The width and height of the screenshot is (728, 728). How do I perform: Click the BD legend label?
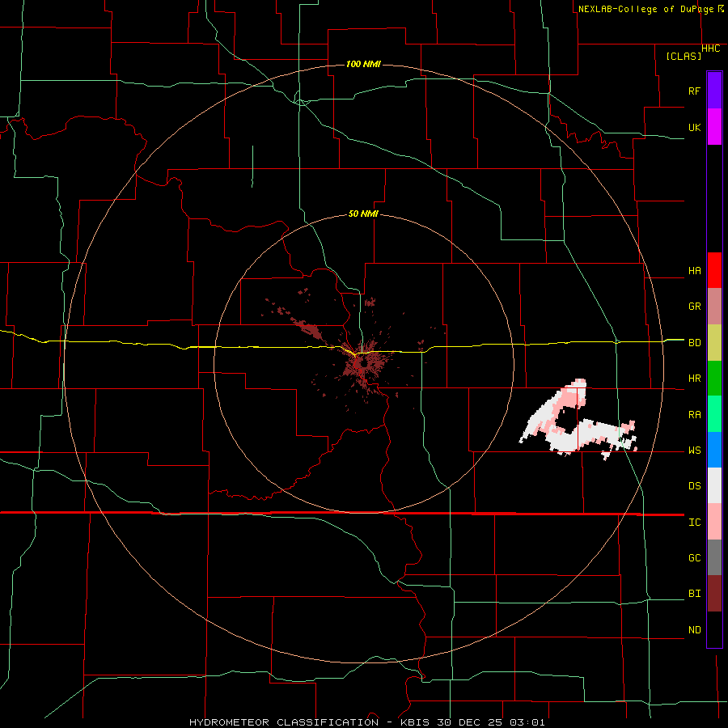(694, 343)
